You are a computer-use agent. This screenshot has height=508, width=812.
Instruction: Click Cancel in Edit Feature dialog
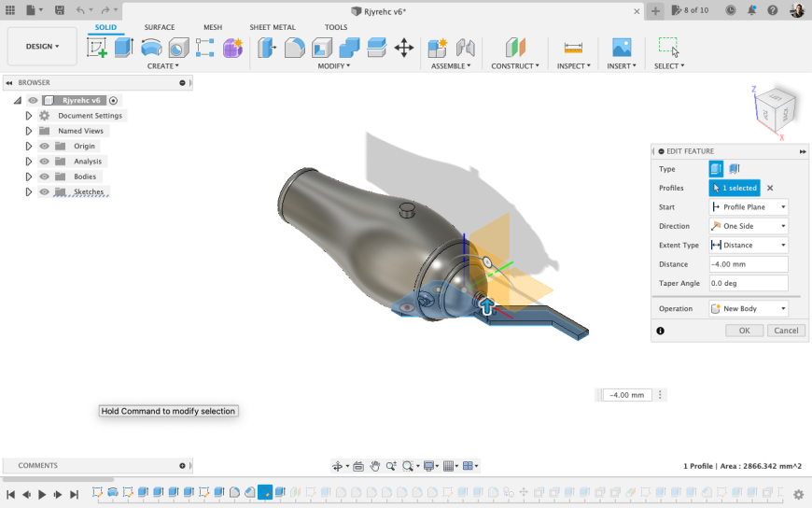[786, 331]
